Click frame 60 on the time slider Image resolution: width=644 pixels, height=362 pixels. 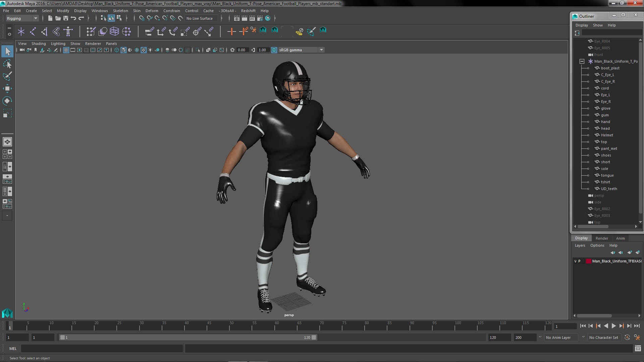pos(277,326)
